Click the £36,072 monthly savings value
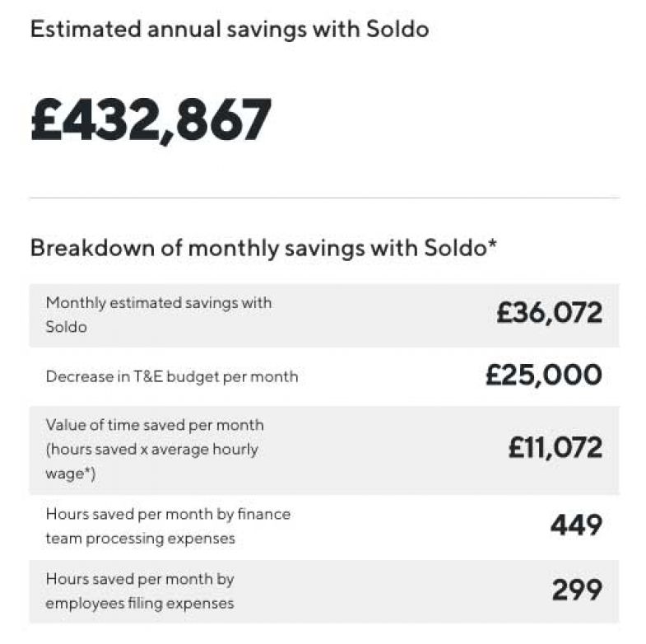This screenshot has height=644, width=646. tap(549, 313)
